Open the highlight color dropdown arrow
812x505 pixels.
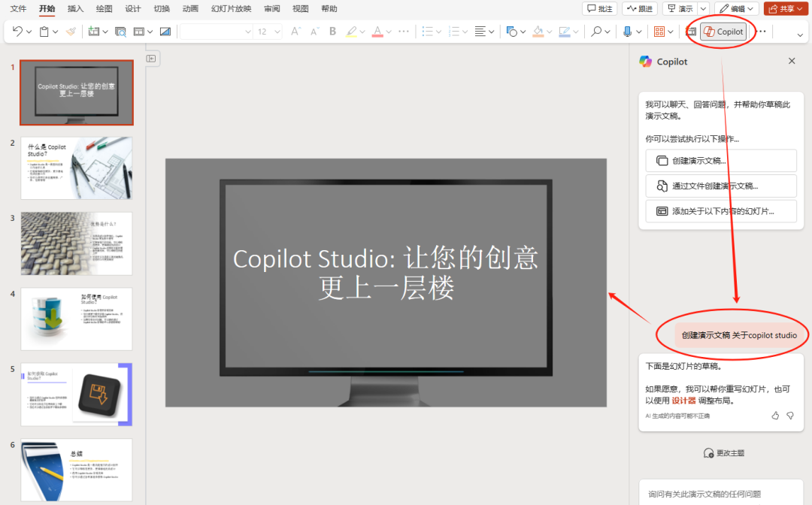[x=362, y=32]
